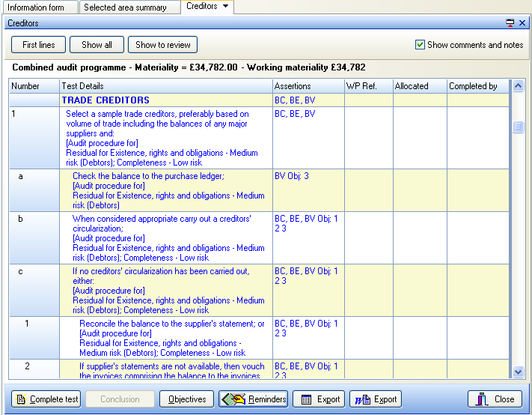Close the Creditors panel with X icon

click(x=522, y=22)
